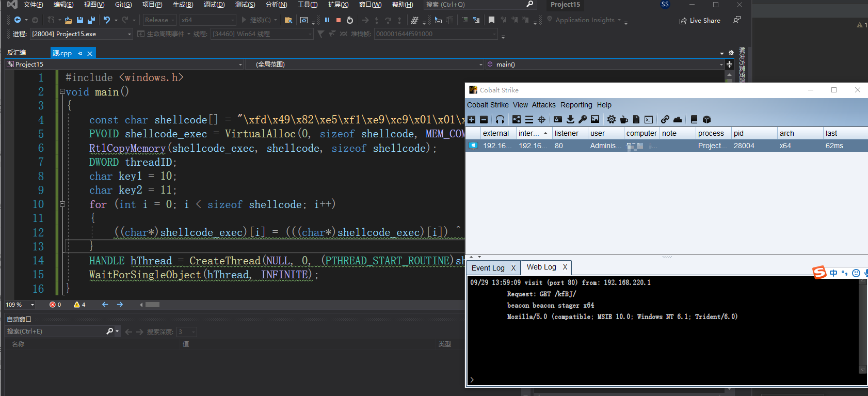Open the x64 platform dropdown
Screen dimensions: 868x396
[x=208, y=20]
